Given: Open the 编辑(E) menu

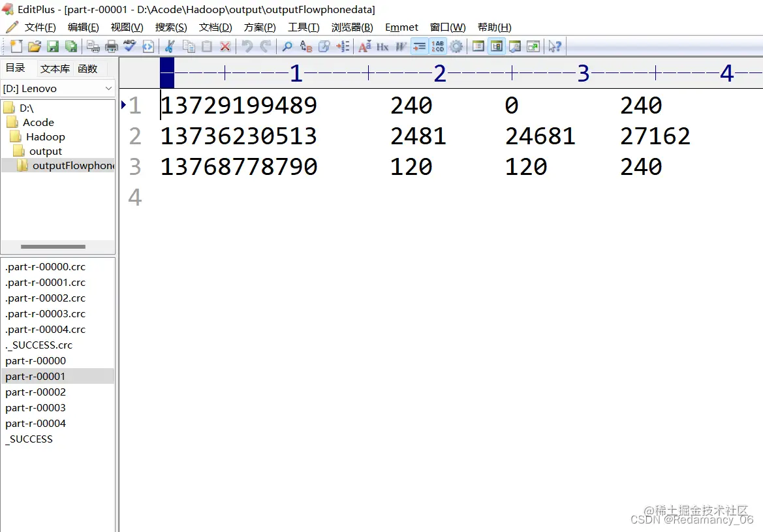Looking at the screenshot, I should [83, 27].
